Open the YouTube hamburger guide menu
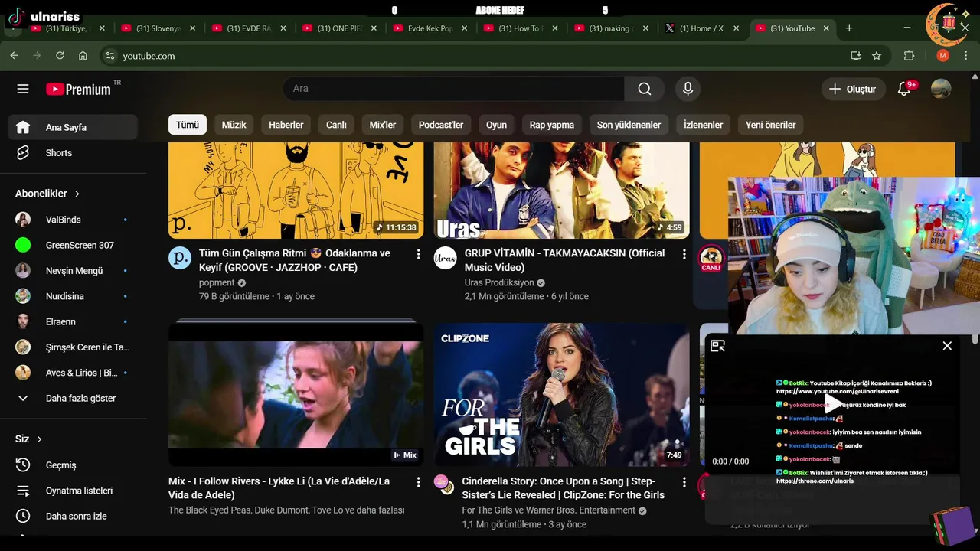The image size is (980, 551). tap(23, 89)
